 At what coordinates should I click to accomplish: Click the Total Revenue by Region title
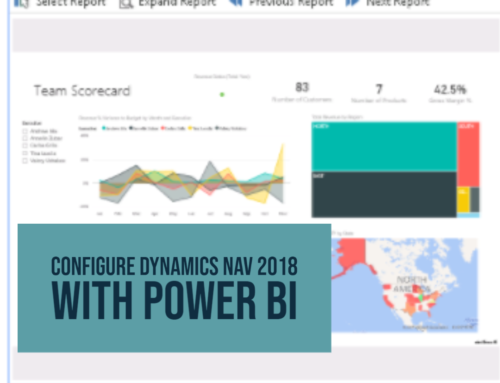click(x=337, y=117)
